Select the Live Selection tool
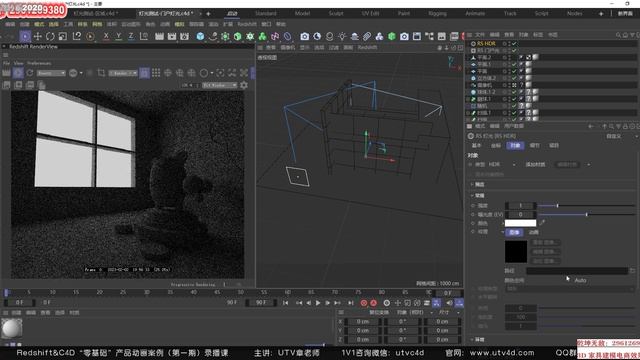The width and height of the screenshot is (640, 360). point(25,36)
